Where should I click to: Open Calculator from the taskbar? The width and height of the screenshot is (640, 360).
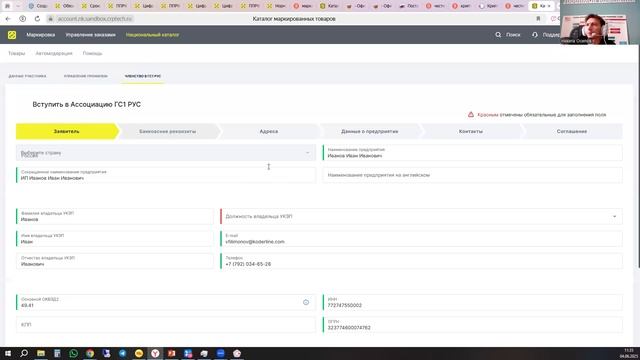click(57, 353)
